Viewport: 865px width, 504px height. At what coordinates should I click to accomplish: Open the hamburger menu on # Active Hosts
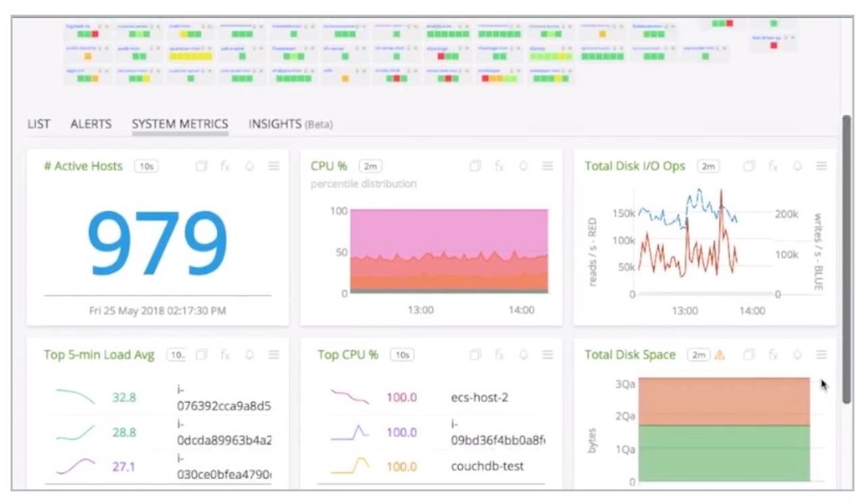coord(273,166)
